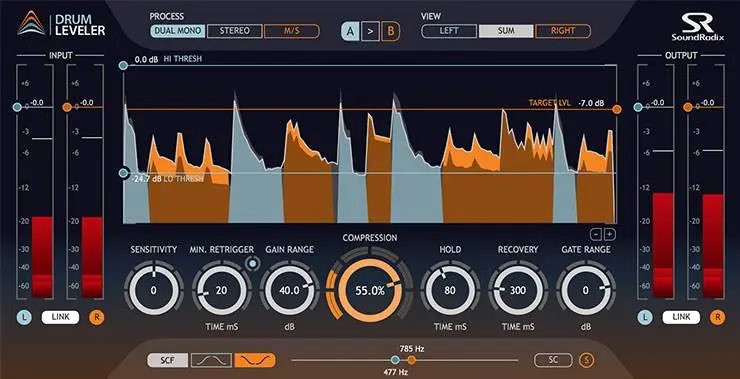This screenshot has height=379, width=740.
Task: Switch view to SUM
Action: [506, 31]
